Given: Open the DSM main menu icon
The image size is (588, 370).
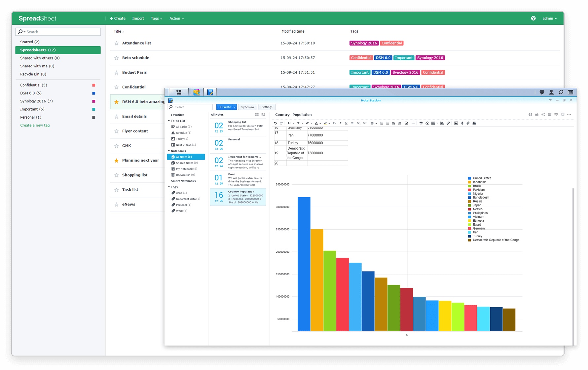Looking at the screenshot, I should point(179,92).
